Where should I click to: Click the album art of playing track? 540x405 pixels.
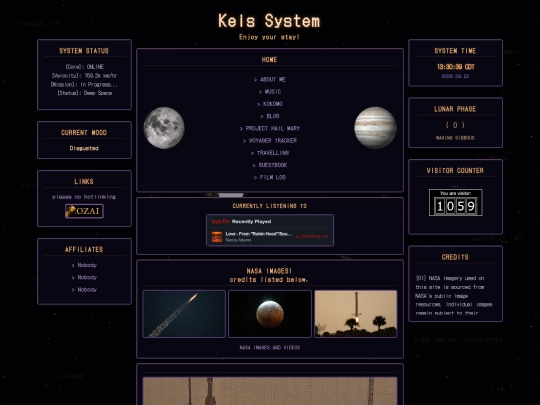tap(217, 237)
